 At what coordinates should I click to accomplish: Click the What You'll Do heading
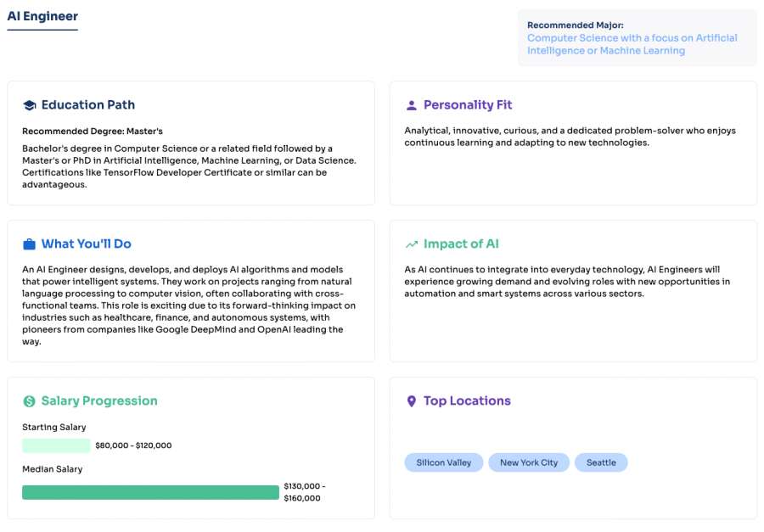pos(87,244)
